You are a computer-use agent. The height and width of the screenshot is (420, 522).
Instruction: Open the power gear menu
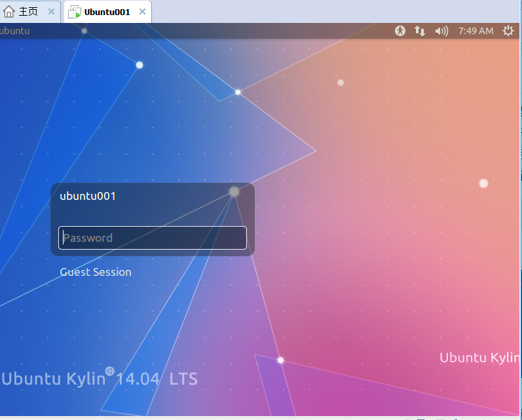click(x=508, y=31)
